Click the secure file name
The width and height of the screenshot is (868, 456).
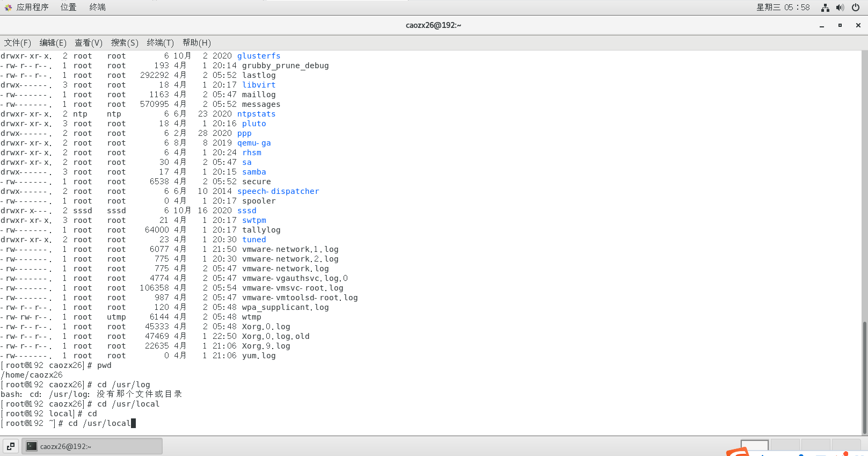coord(257,182)
